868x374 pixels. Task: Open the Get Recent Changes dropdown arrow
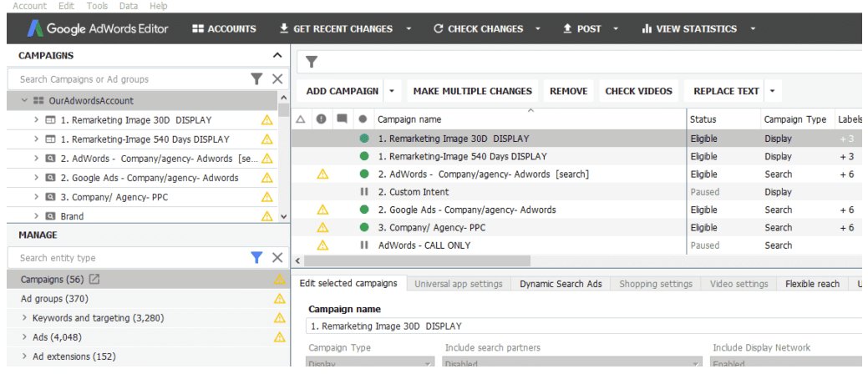click(x=409, y=28)
